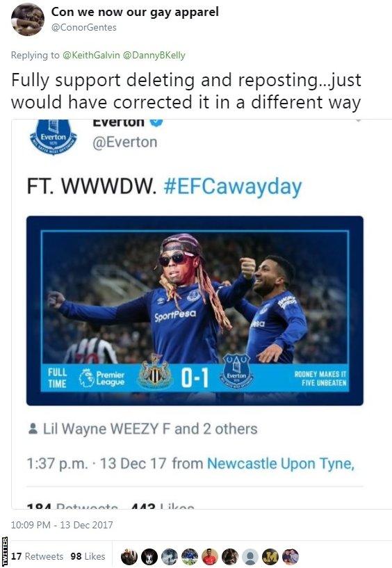Click the tagged-people person icon
Screen dimensions: 392x568
pyautogui.click(x=33, y=428)
